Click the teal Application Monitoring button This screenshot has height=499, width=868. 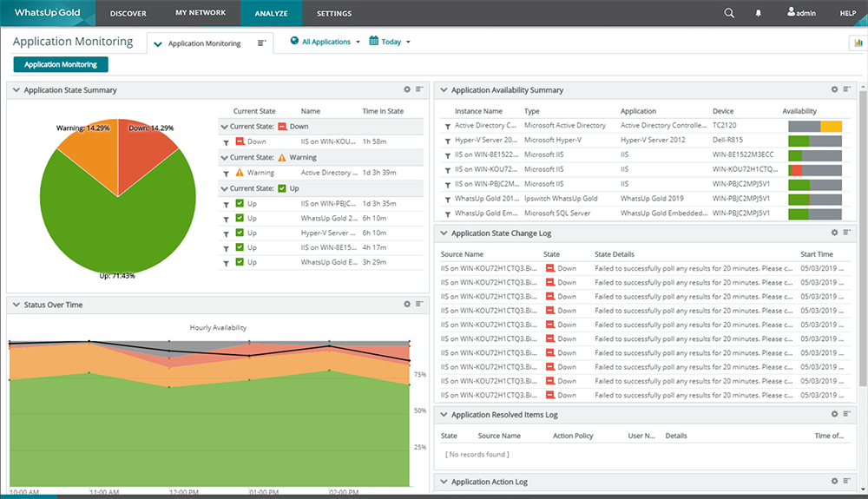point(61,64)
